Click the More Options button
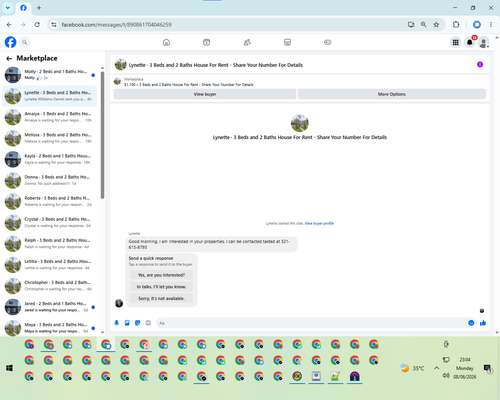 pyautogui.click(x=392, y=94)
